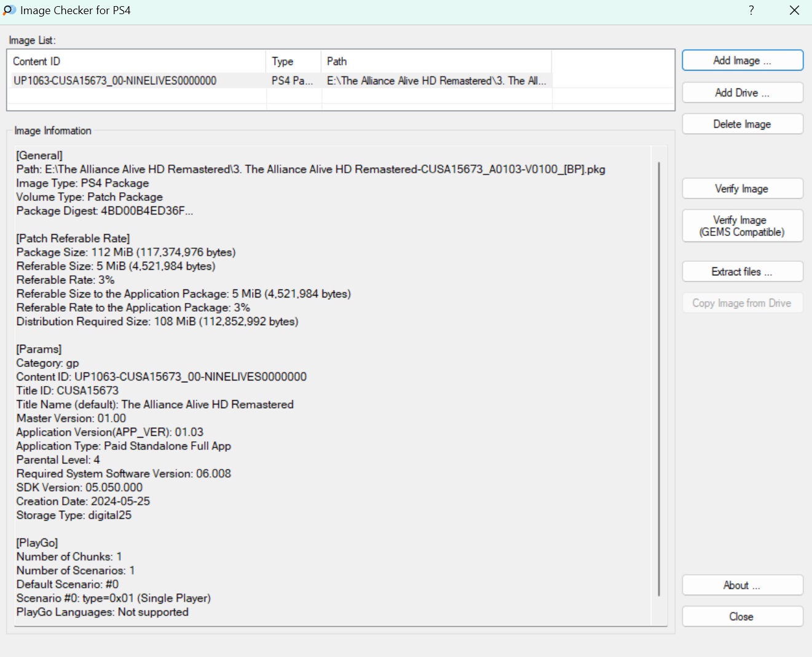Click the Add Image button

point(742,61)
